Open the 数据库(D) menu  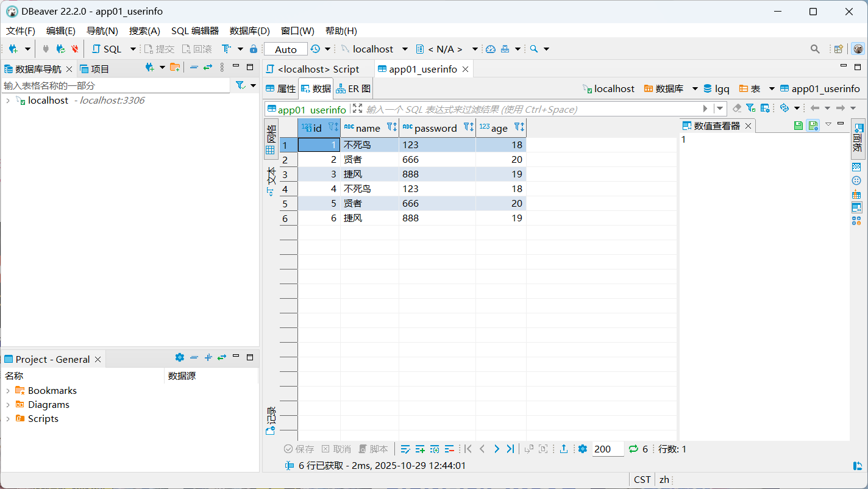(x=250, y=30)
